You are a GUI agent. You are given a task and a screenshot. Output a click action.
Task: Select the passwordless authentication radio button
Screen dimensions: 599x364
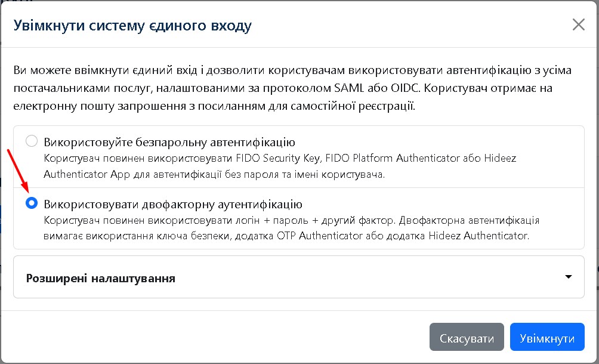click(x=32, y=142)
